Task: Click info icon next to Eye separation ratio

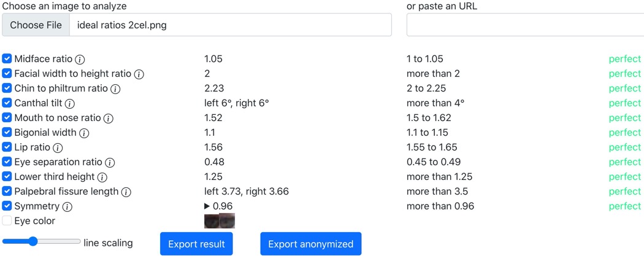Action: [x=110, y=163]
